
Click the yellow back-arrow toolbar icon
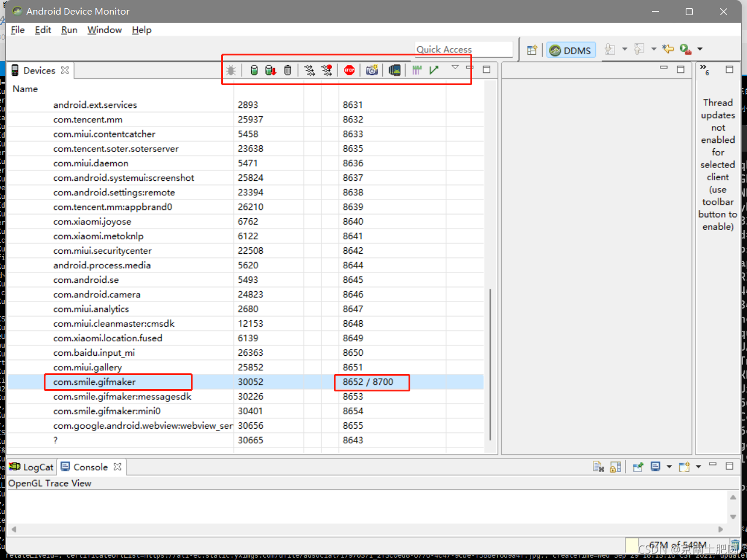pyautogui.click(x=668, y=49)
